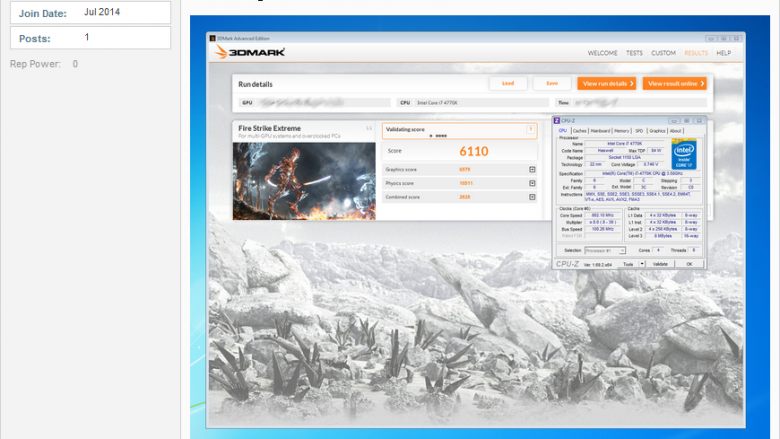780x439 pixels.
Task: Click the Fire Strike Extreme thumbnail image
Action: (x=304, y=181)
